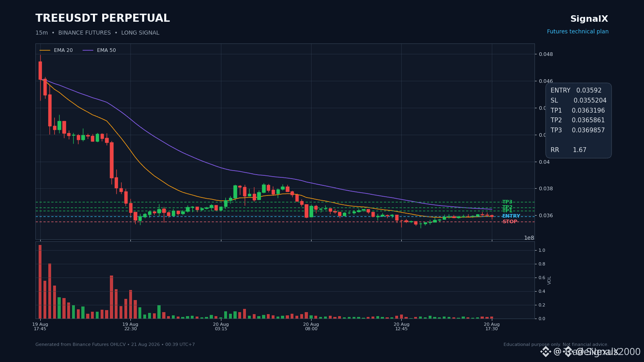The height and width of the screenshot is (362, 644).
Task: Click the SL value 0.0355204
Action: 590,101
